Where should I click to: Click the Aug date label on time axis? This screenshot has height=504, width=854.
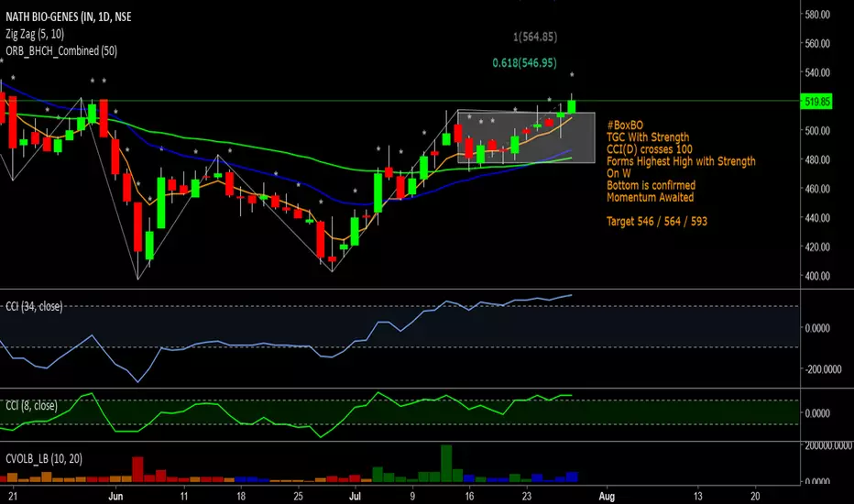click(607, 497)
